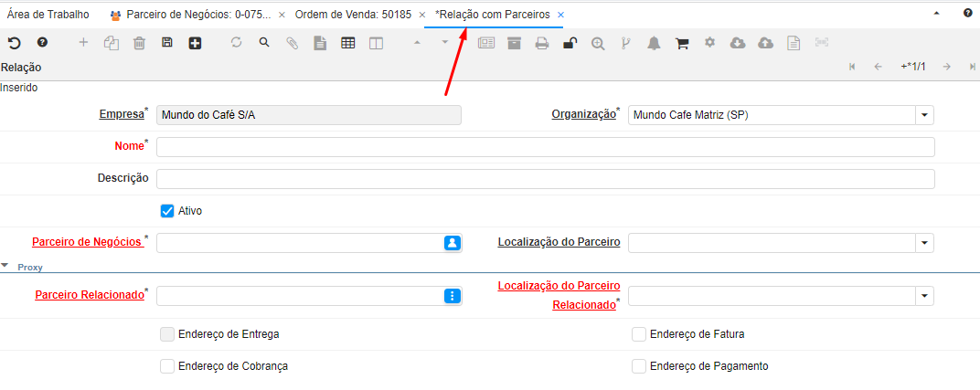Close the Relação com Parceiros tab
This screenshot has height=390, width=980.
(560, 16)
